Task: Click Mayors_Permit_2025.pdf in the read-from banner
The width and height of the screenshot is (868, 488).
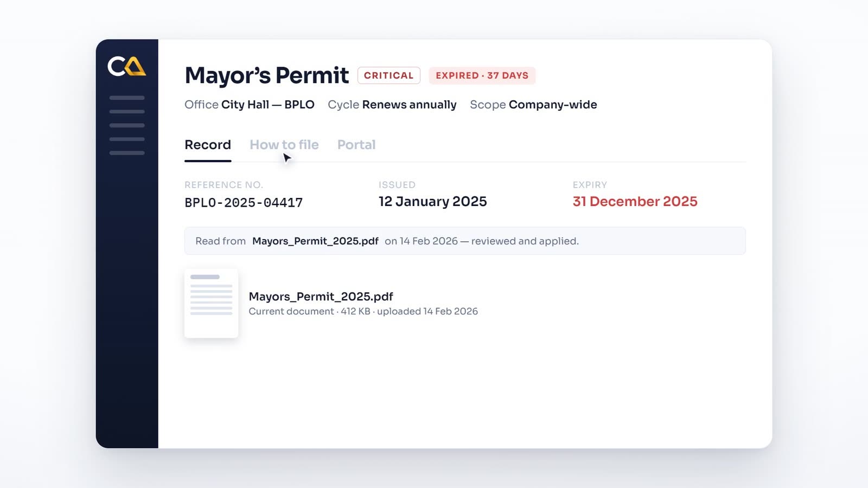Action: tap(315, 241)
